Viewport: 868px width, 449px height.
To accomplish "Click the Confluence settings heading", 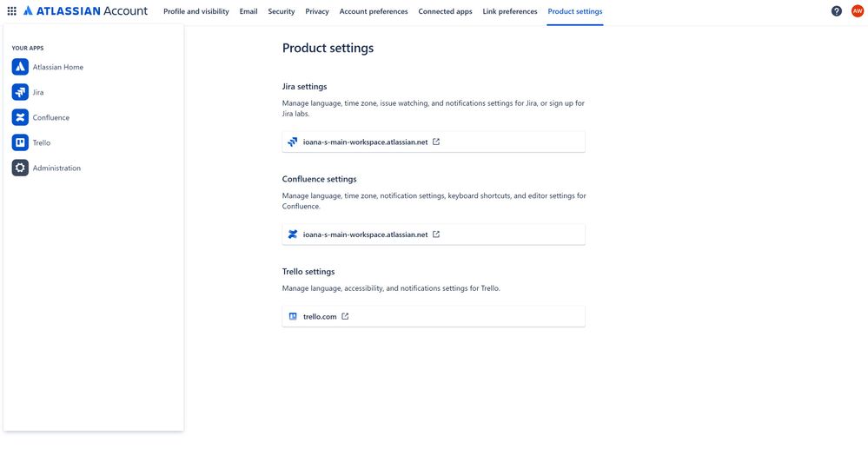I will pos(320,180).
